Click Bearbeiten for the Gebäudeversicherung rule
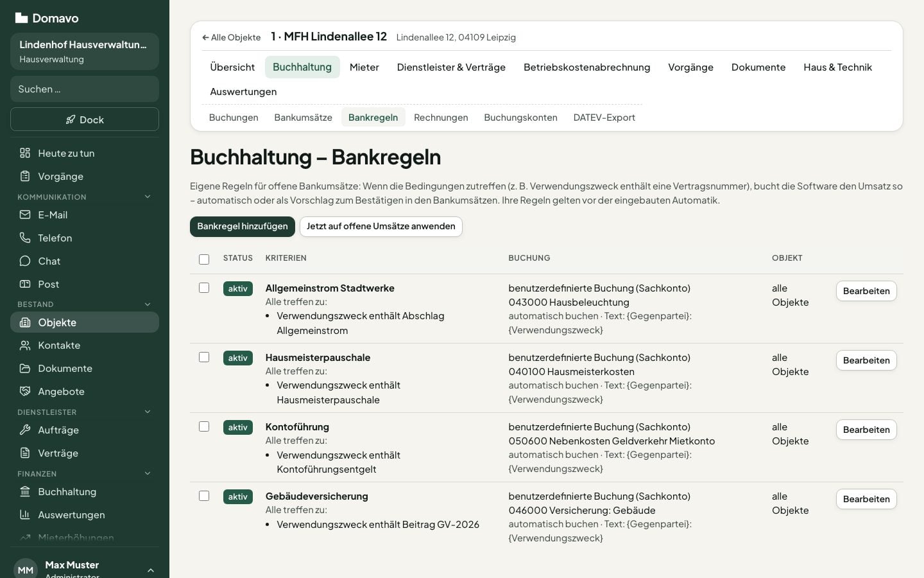 pos(866,499)
